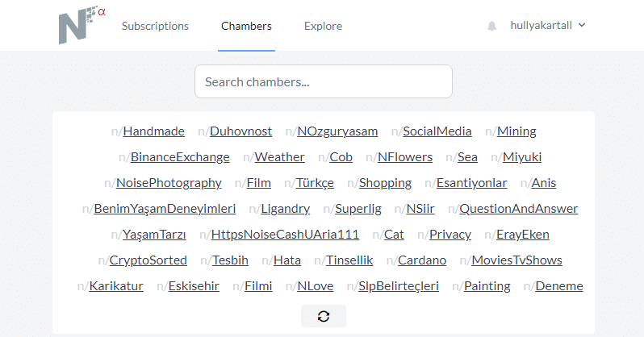Go to the n/Privacy chamber
Image resolution: width=644 pixels, height=337 pixels.
tap(445, 235)
